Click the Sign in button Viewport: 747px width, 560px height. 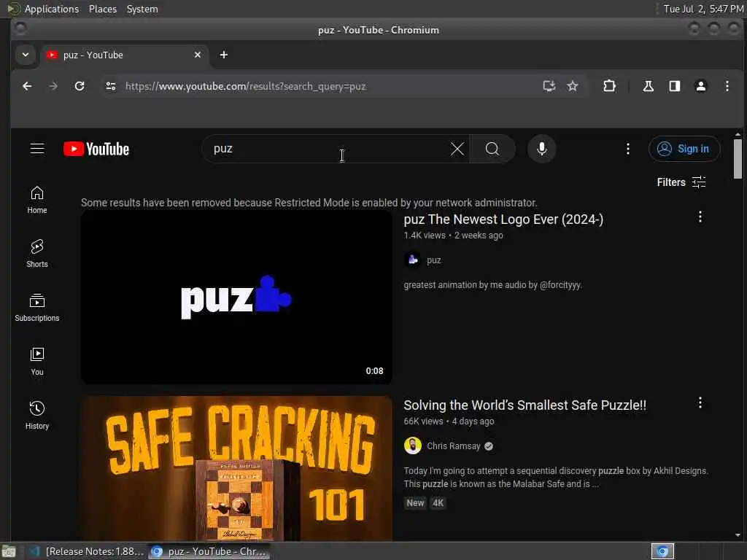[x=684, y=149]
